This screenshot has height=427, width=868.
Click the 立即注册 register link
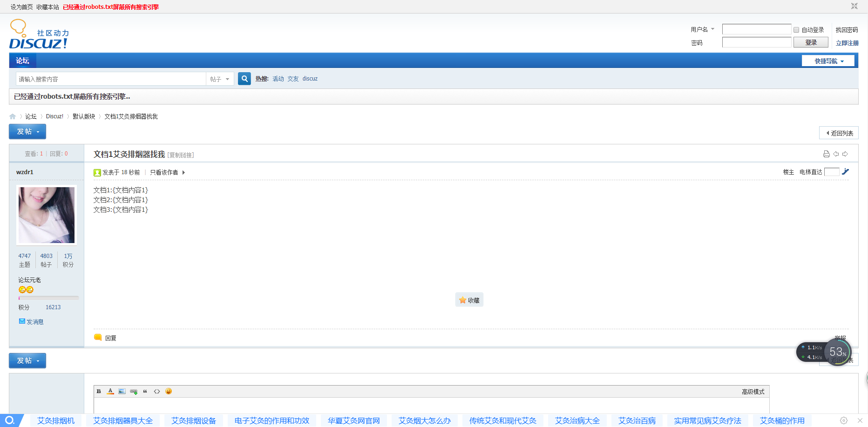[x=847, y=43]
